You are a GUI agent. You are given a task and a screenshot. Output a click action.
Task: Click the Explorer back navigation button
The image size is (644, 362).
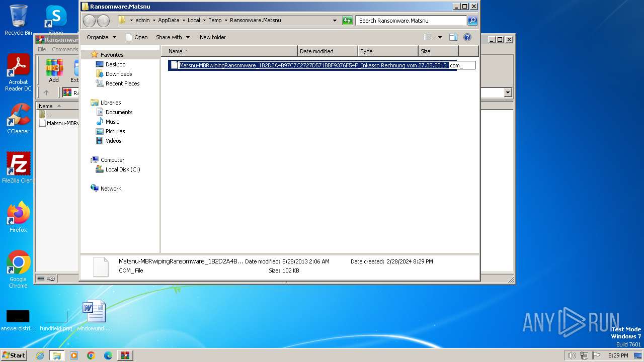click(x=89, y=21)
